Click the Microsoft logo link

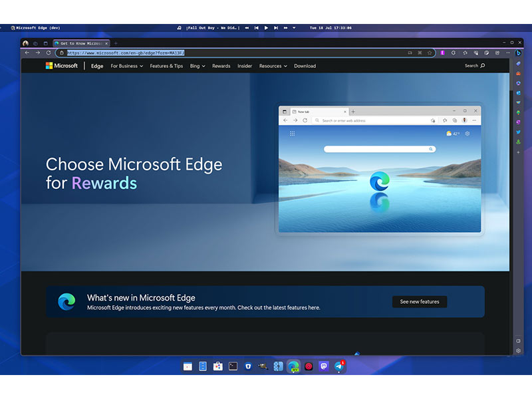coord(62,66)
